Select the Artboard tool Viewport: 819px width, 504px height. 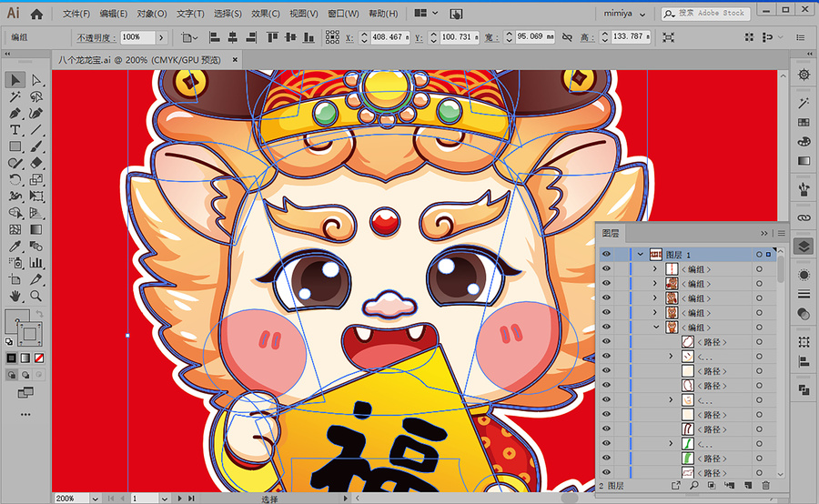[15, 279]
